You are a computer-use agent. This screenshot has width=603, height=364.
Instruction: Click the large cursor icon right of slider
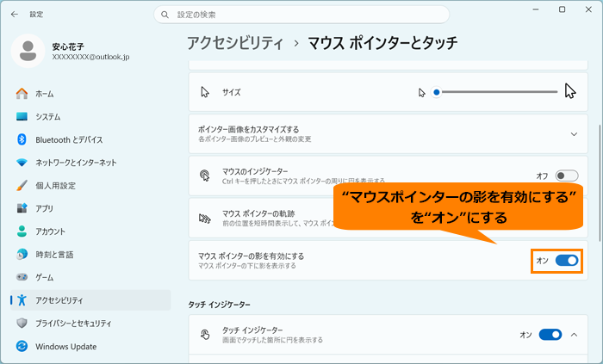570,91
